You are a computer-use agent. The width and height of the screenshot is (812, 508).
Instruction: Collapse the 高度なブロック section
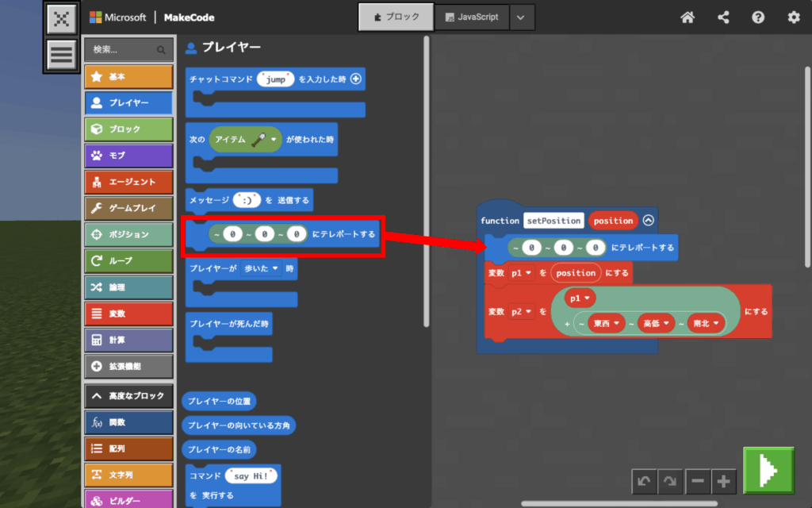(x=128, y=395)
